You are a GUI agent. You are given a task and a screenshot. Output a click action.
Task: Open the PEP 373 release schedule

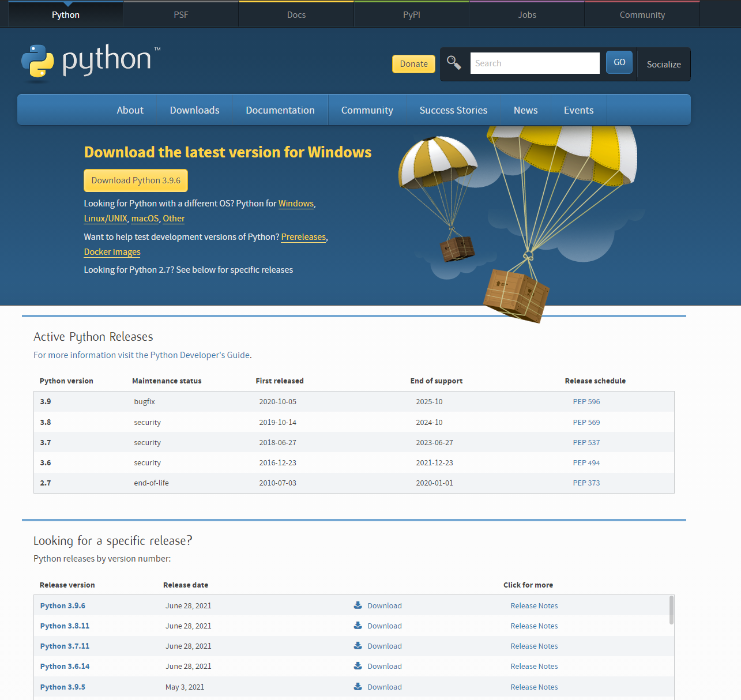[x=586, y=483]
